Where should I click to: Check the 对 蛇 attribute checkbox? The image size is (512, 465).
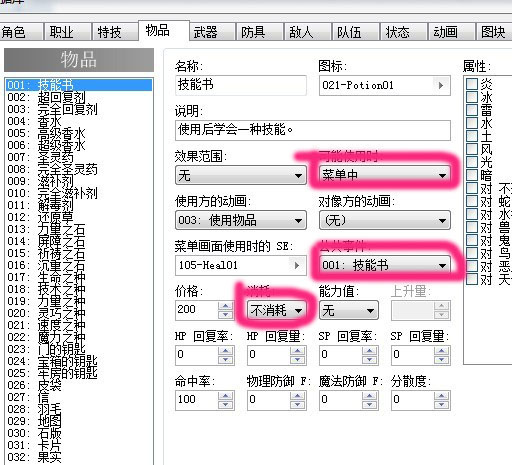click(472, 201)
